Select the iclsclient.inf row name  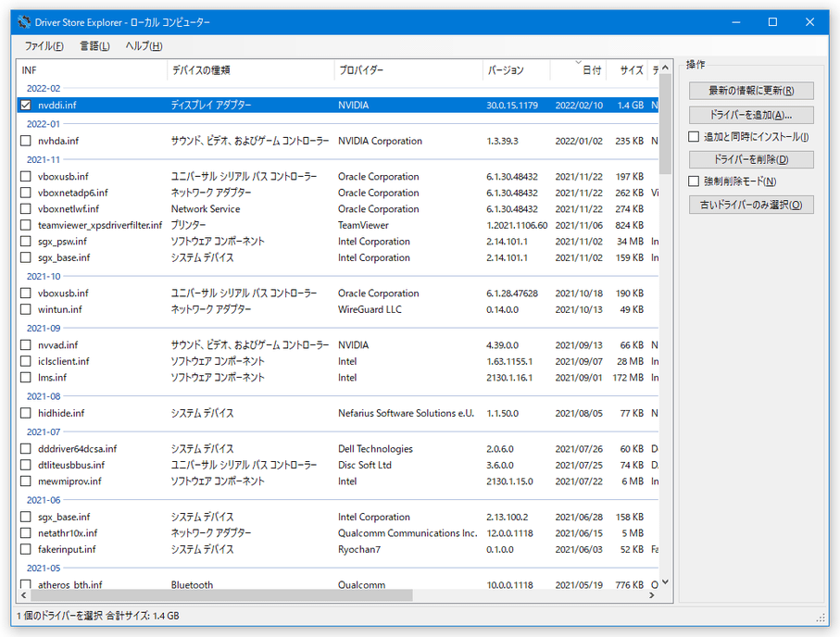coord(63,361)
